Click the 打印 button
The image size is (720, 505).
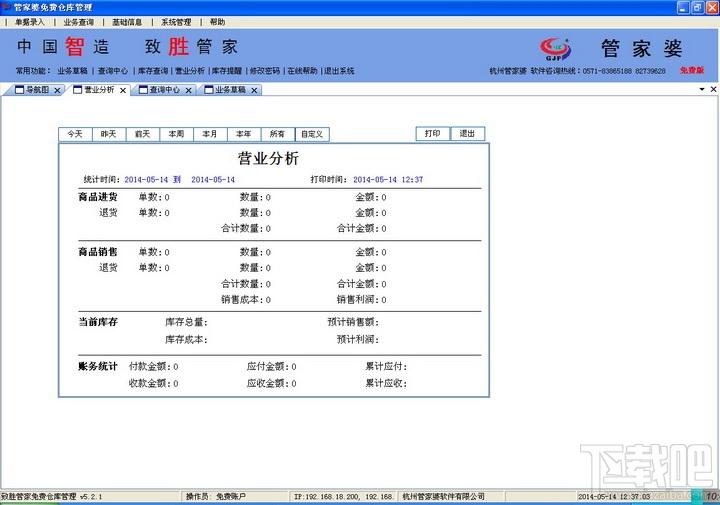[433, 134]
